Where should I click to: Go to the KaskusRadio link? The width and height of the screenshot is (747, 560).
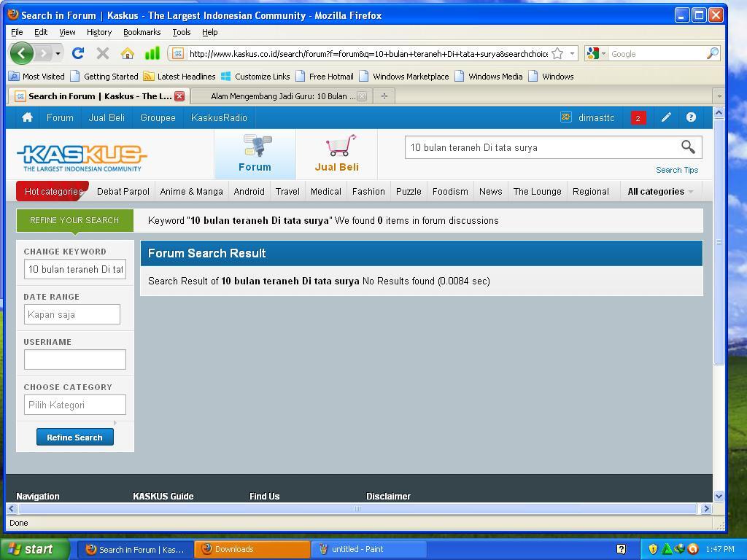219,117
